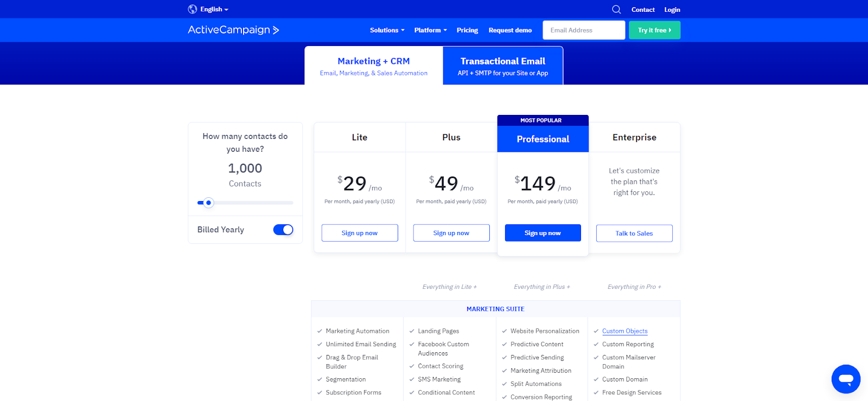Select the Marketing + CRM tab
Viewport: 868px width, 401px height.
tap(374, 66)
